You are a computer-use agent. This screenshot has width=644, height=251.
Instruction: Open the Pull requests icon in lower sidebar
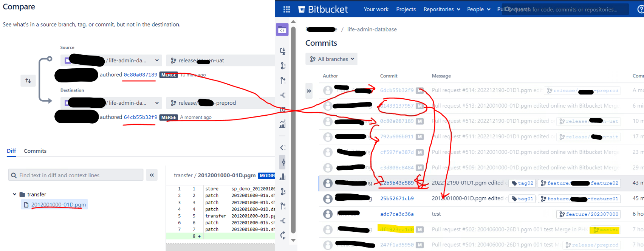pyautogui.click(x=283, y=206)
